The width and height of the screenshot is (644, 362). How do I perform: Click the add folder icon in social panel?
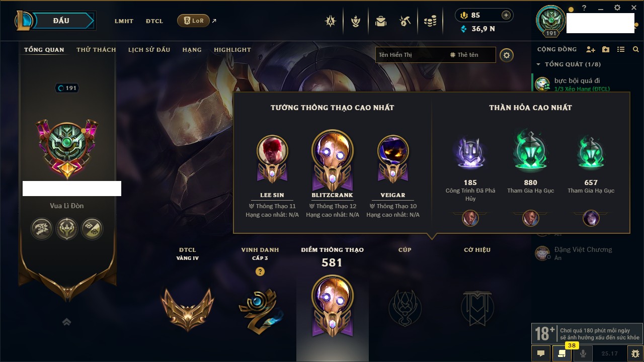(x=606, y=49)
